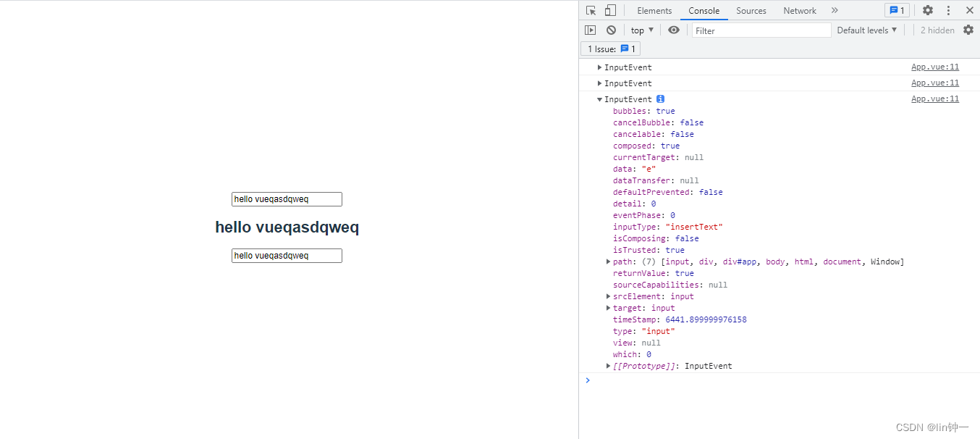Open the DevTools three-dot customize menu
This screenshot has height=439, width=980.
(948, 10)
